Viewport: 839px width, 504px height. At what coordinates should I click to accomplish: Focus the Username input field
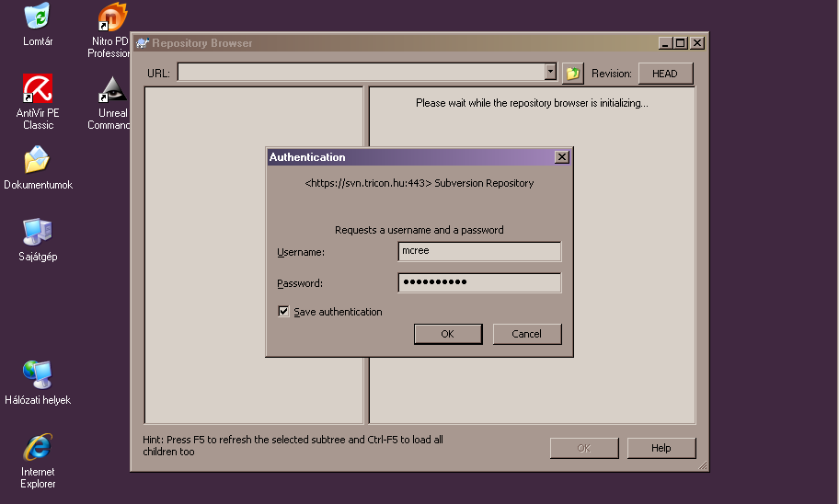coord(479,251)
